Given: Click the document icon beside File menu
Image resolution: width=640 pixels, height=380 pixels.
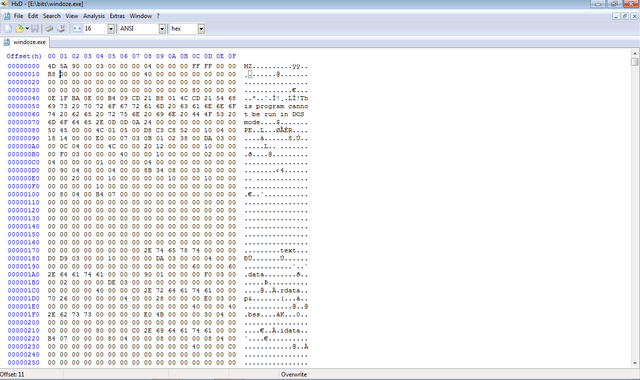Looking at the screenshot, I should click(7, 16).
